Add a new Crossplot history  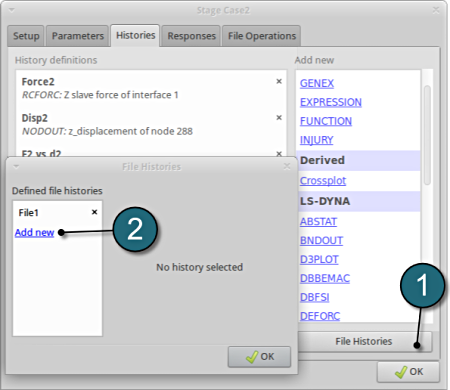pos(323,181)
